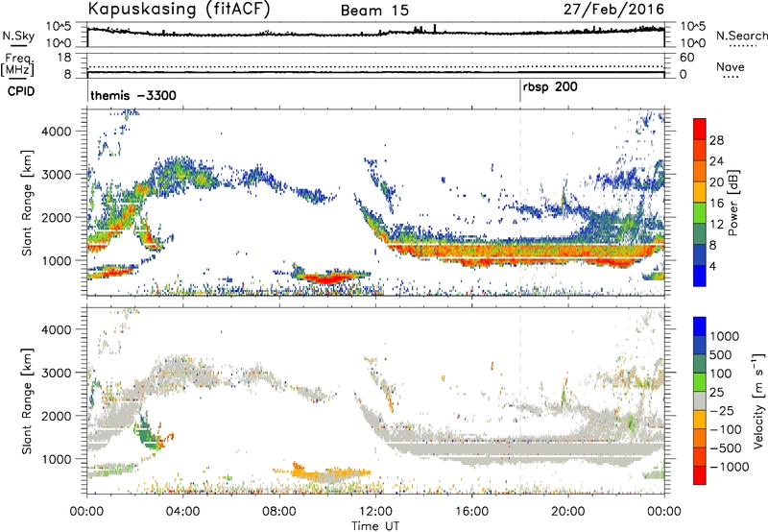This screenshot has height=532, width=768.
Task: Select the "16" Power colorbar value
Action: (716, 204)
